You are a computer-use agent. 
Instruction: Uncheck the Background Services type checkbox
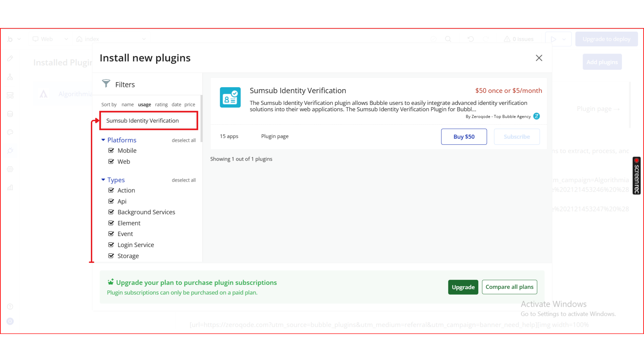111,212
